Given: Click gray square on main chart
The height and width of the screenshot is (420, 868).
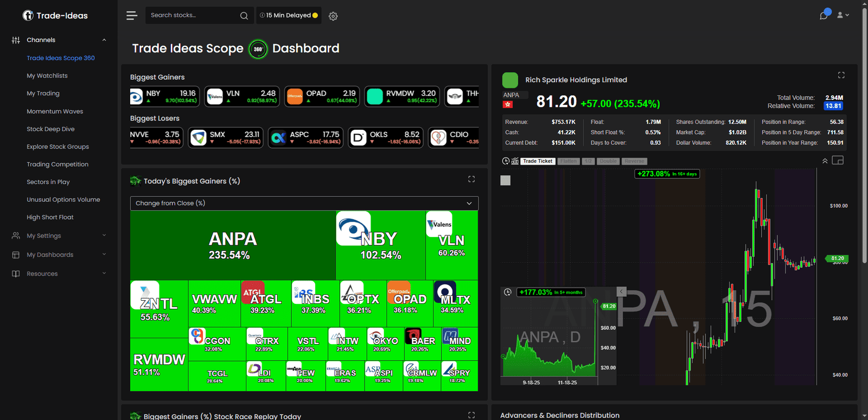Looking at the screenshot, I should [505, 180].
